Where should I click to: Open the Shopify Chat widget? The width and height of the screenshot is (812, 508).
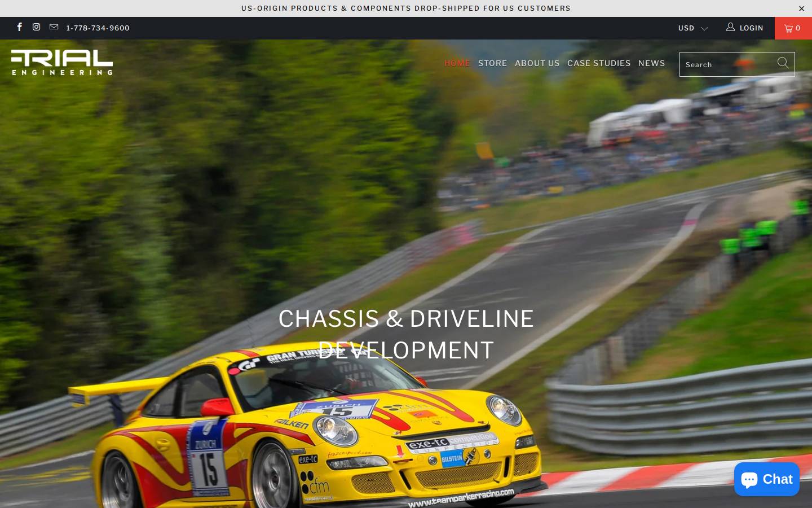coord(766,479)
